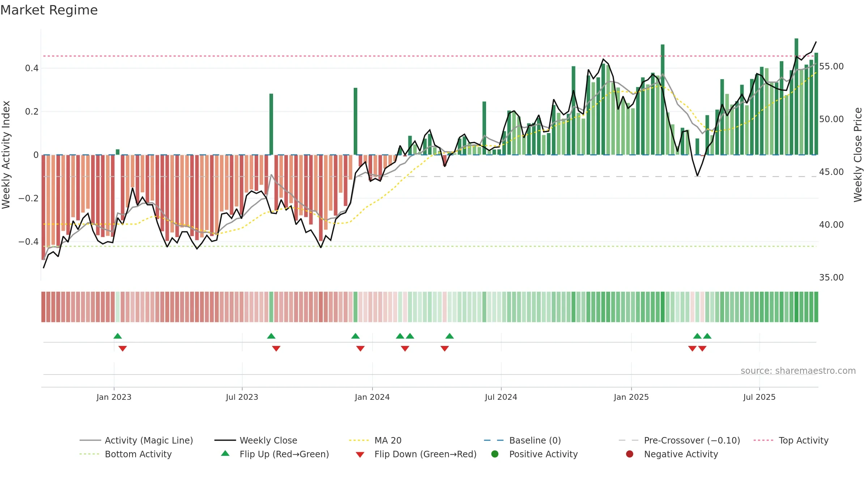Viewport: 868px width, 488px height.
Task: Click the Jan 2025 x-axis label
Action: (631, 397)
